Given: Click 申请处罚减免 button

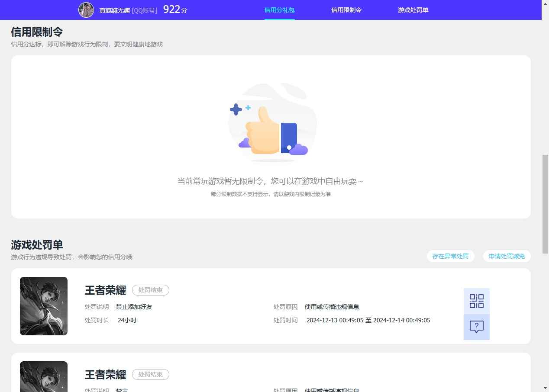Looking at the screenshot, I should pos(507,256).
